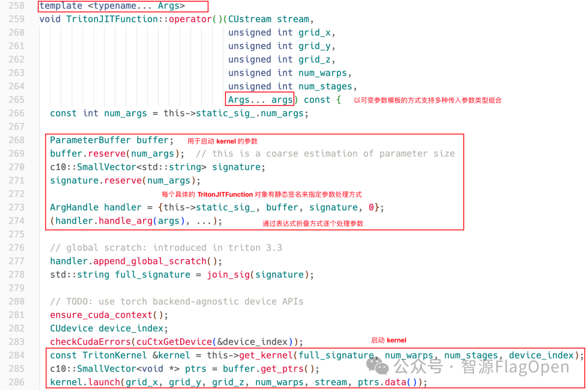Click 'get_kernel' call on line 284

click(266, 356)
